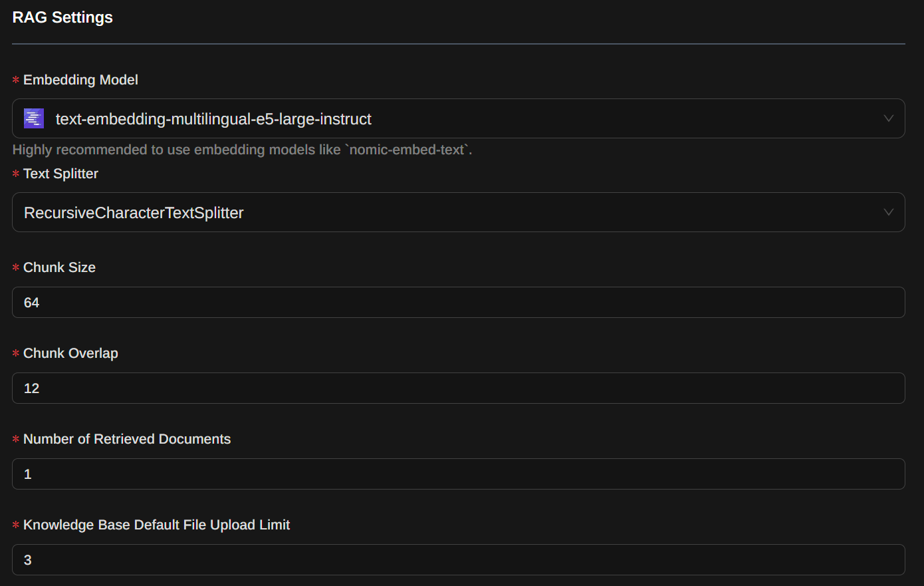Select the text-embedding-multilingual-e5-large-instruct model name
Viewport: 924px width, 586px height.
click(213, 119)
